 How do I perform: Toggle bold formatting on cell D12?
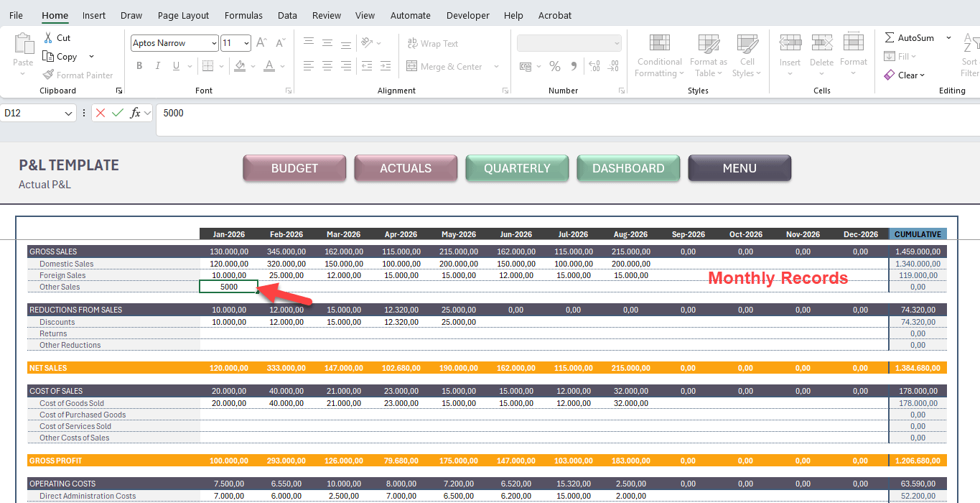[139, 65]
